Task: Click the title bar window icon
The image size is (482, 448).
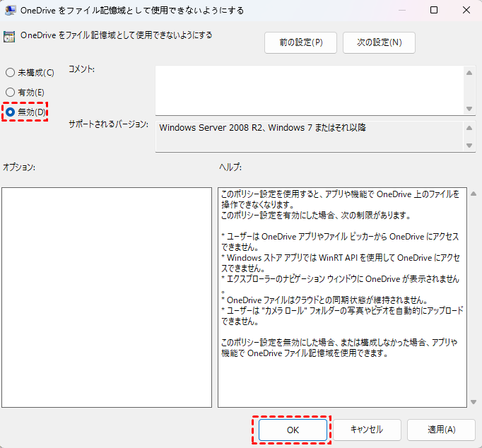Action: pyautogui.click(x=11, y=10)
